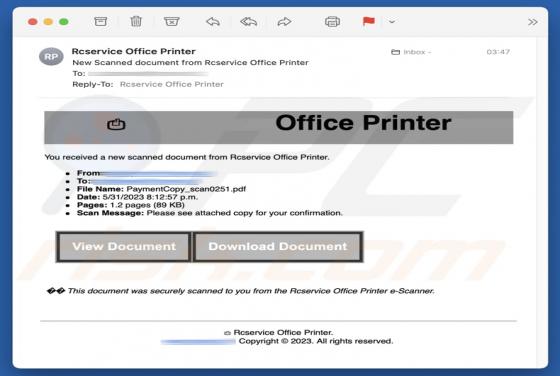560x376 pixels.
Task: Move message to Junk with the junk icon
Action: tap(171, 22)
